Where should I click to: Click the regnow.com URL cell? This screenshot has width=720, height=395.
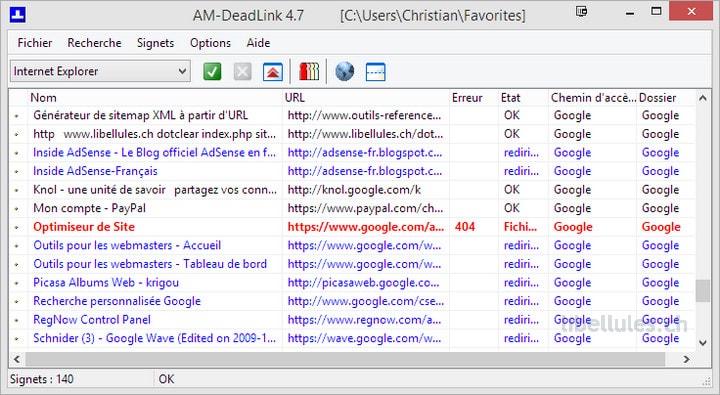click(x=364, y=320)
